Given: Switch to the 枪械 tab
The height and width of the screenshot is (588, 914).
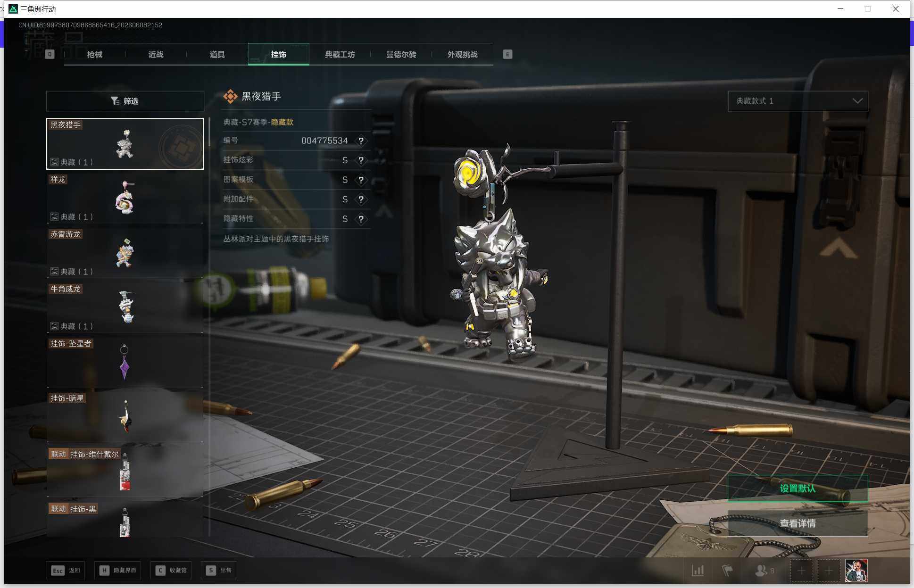Looking at the screenshot, I should coord(94,54).
